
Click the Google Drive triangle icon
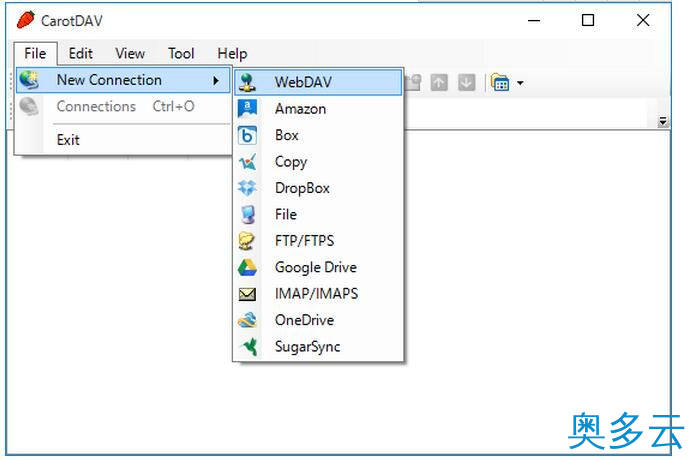coord(247,268)
